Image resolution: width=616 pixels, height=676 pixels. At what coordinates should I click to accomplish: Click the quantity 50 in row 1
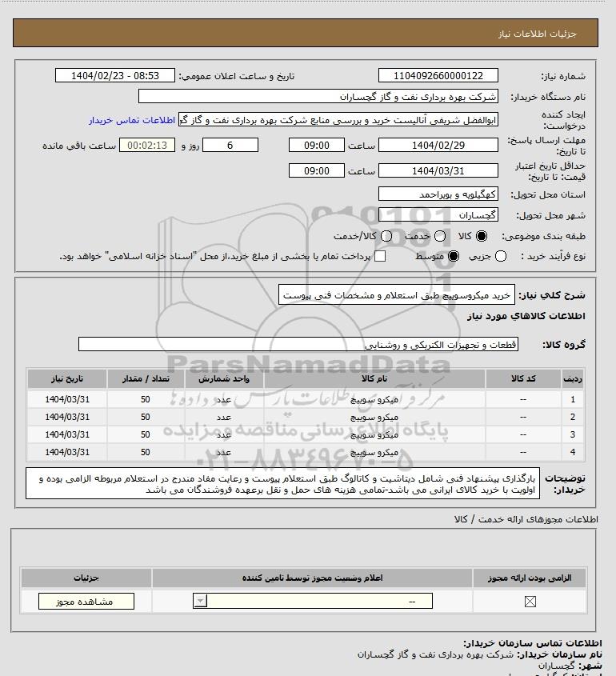point(146,399)
